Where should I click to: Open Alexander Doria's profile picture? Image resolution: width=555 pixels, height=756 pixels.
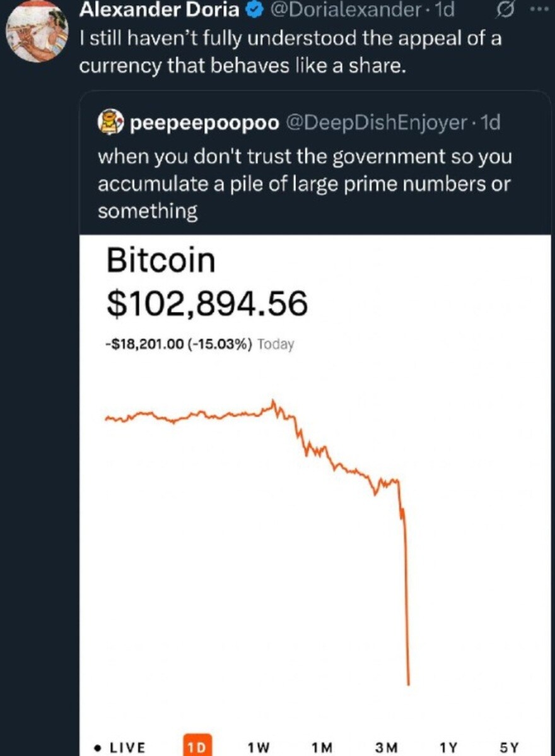click(37, 33)
